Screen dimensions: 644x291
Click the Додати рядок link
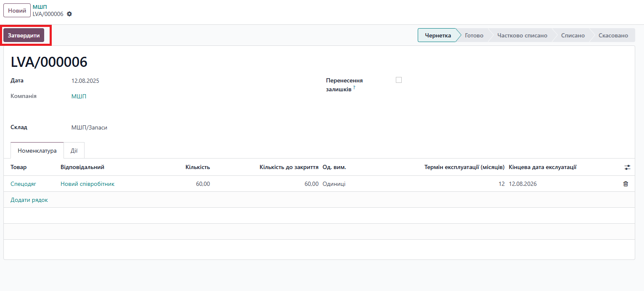click(x=29, y=200)
